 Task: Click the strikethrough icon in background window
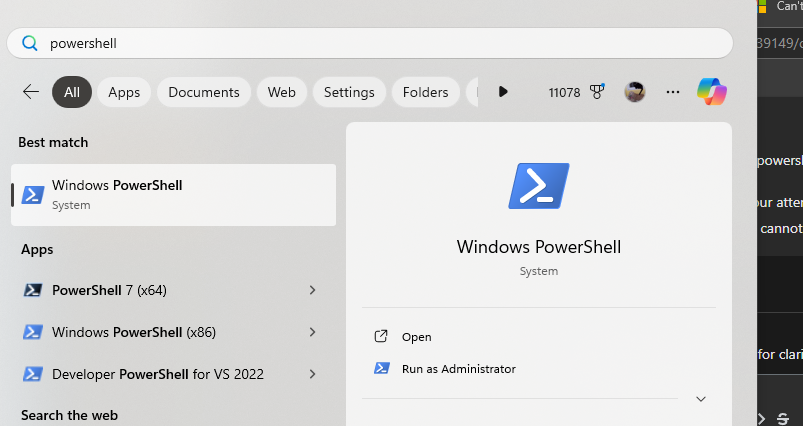click(783, 418)
